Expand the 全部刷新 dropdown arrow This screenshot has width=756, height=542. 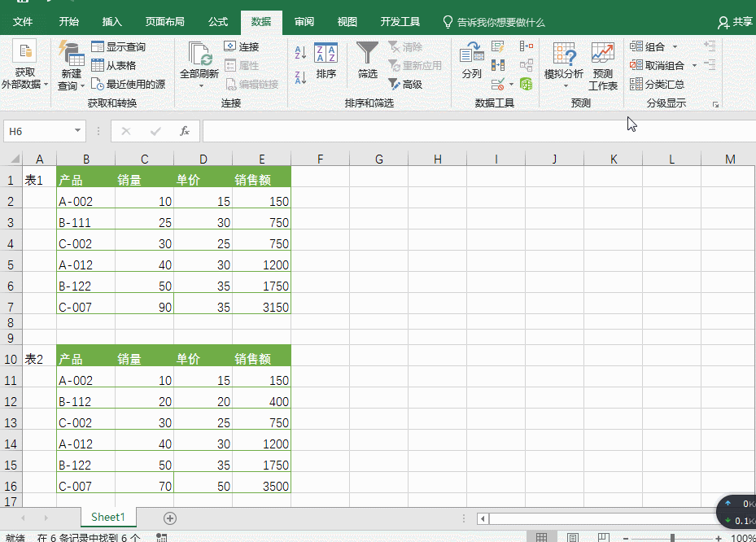(201, 86)
